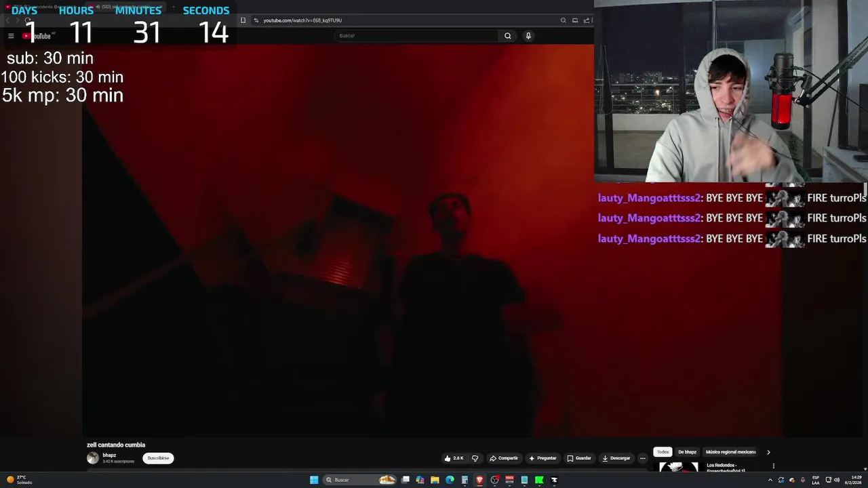This screenshot has width=868, height=488.
Task: Select the Música regional mexicana chip
Action: point(730,452)
